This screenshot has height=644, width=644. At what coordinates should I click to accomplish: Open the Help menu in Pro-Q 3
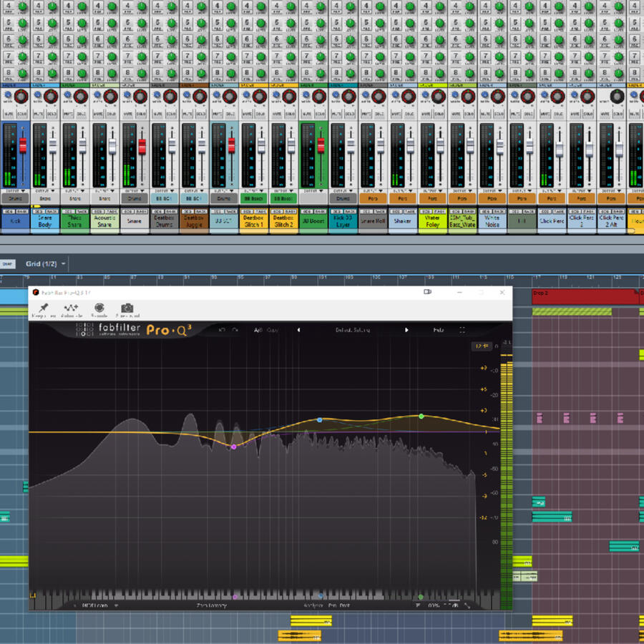[438, 330]
